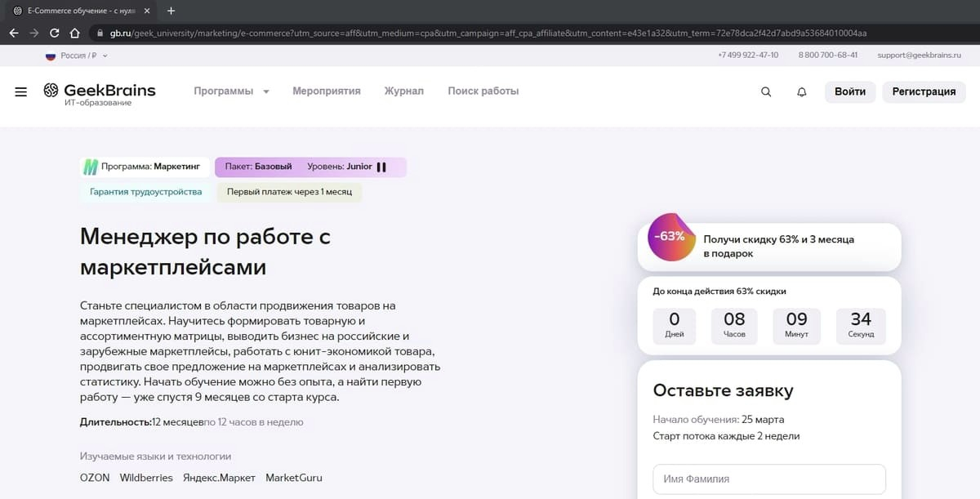980x499 pixels.
Task: Click the Секунд countdown box
Action: (x=861, y=325)
